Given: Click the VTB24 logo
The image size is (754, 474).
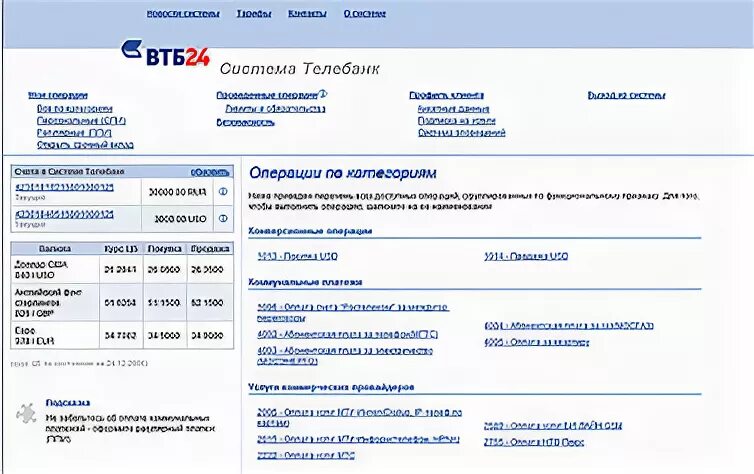Looking at the screenshot, I should pyautogui.click(x=165, y=53).
